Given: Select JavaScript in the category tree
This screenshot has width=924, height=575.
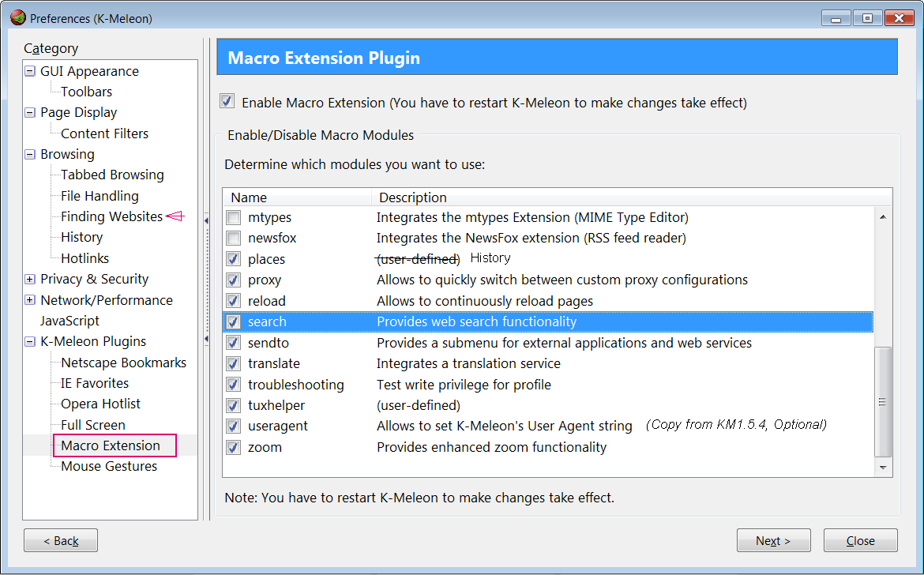Looking at the screenshot, I should (x=70, y=321).
